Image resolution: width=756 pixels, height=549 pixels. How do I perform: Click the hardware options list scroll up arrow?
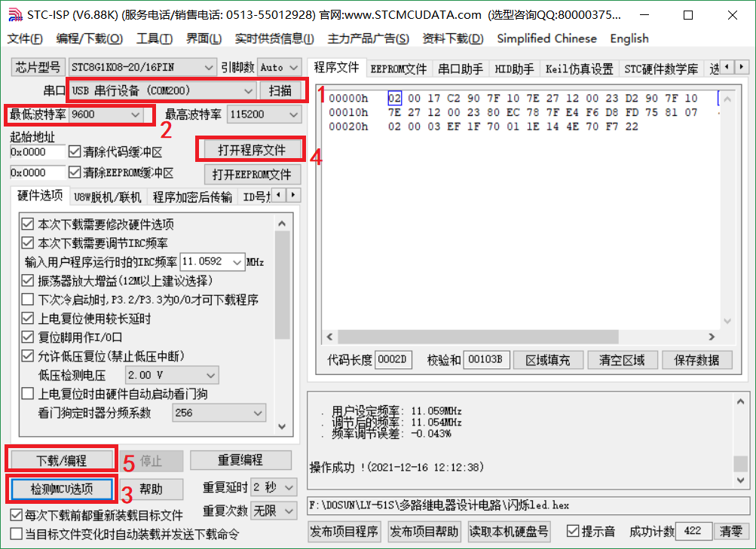point(282,224)
